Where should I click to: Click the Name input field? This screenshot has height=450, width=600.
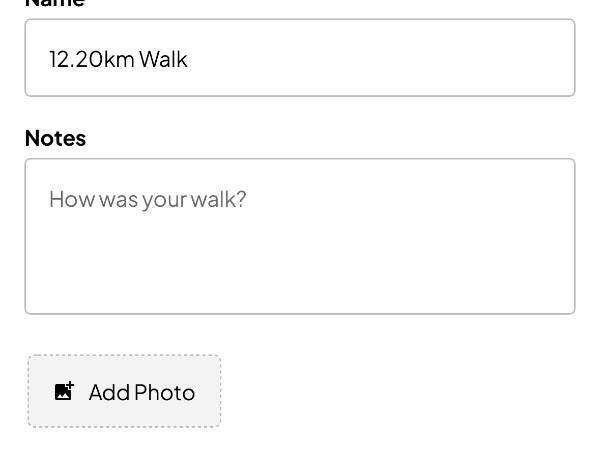coord(300,58)
